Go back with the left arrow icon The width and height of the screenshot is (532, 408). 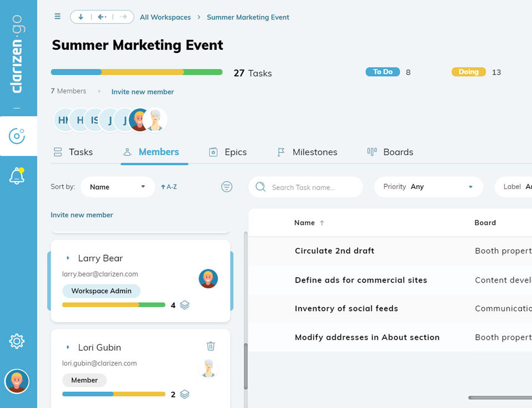pos(102,17)
